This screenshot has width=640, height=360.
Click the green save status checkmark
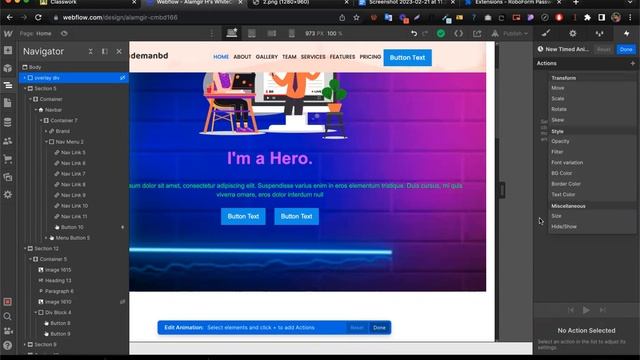[x=441, y=33]
